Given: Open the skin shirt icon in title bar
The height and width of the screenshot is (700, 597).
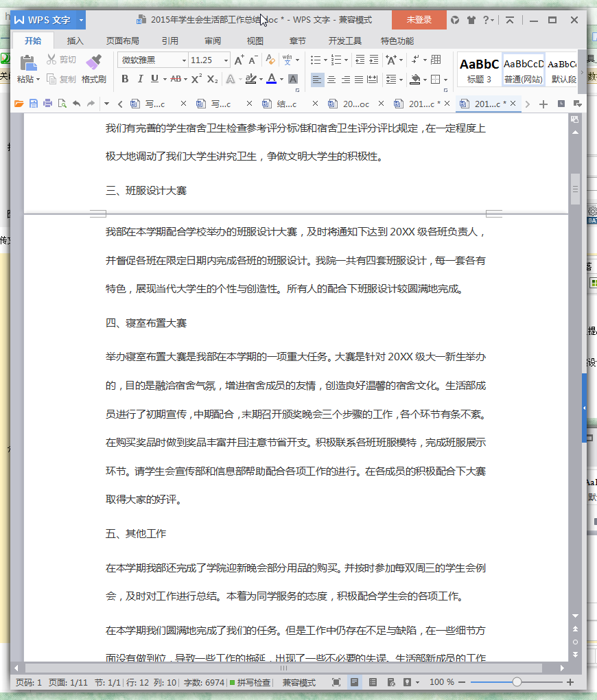Looking at the screenshot, I should (x=471, y=20).
